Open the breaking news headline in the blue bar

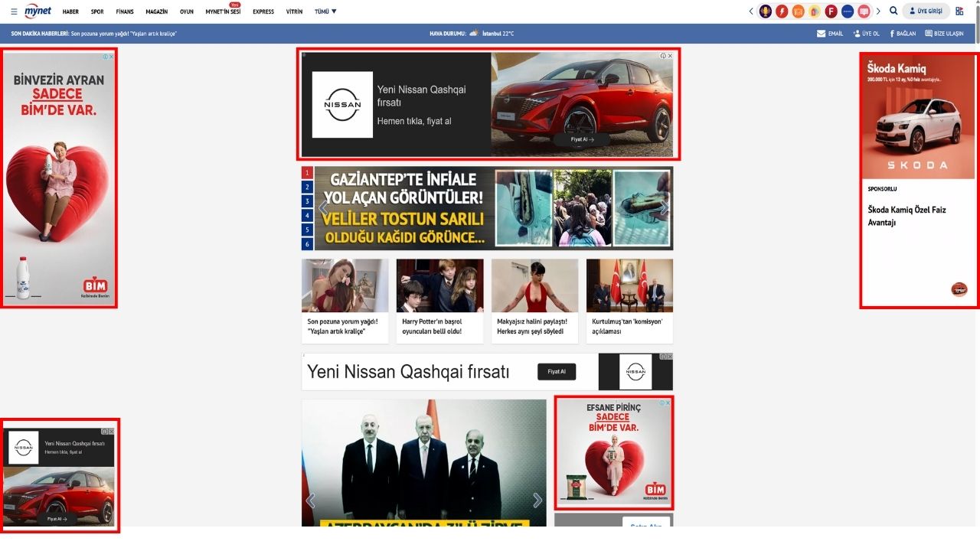(124, 34)
